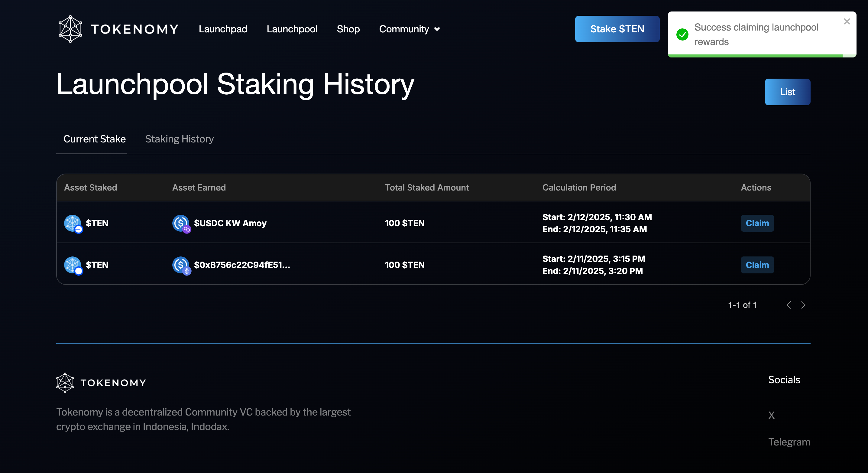Click the green success checkmark icon

682,34
